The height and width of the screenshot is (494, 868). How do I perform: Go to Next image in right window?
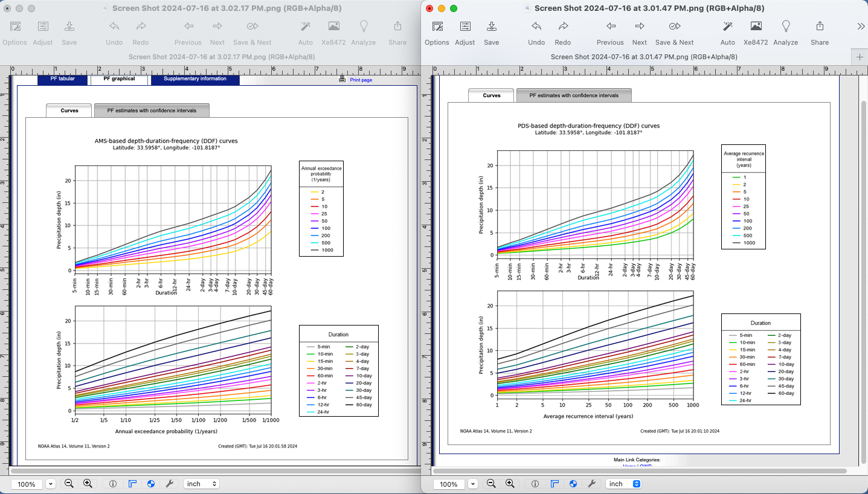[640, 33]
